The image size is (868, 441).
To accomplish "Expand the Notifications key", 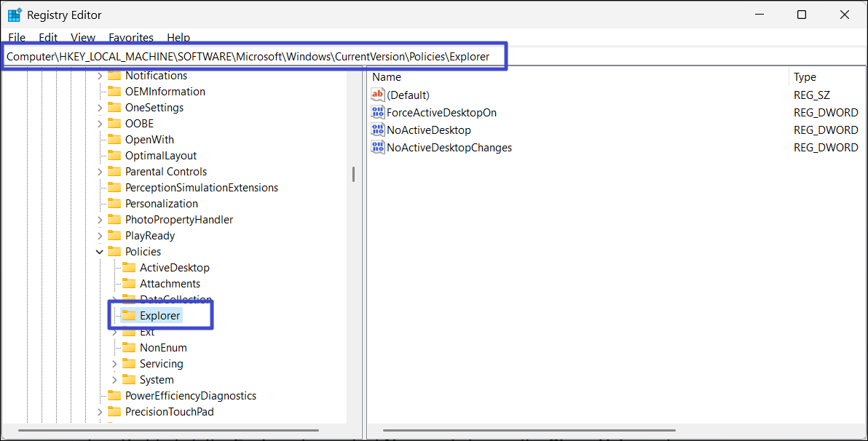I will pyautogui.click(x=100, y=76).
